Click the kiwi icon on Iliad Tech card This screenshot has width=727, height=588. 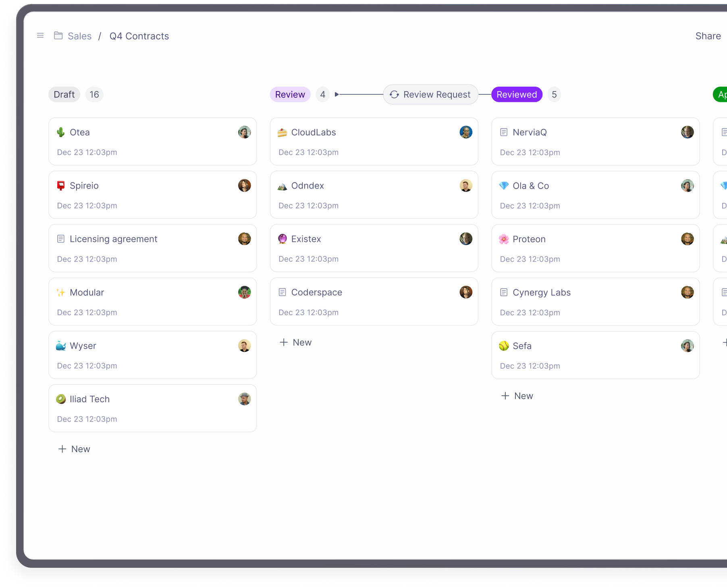coord(61,399)
